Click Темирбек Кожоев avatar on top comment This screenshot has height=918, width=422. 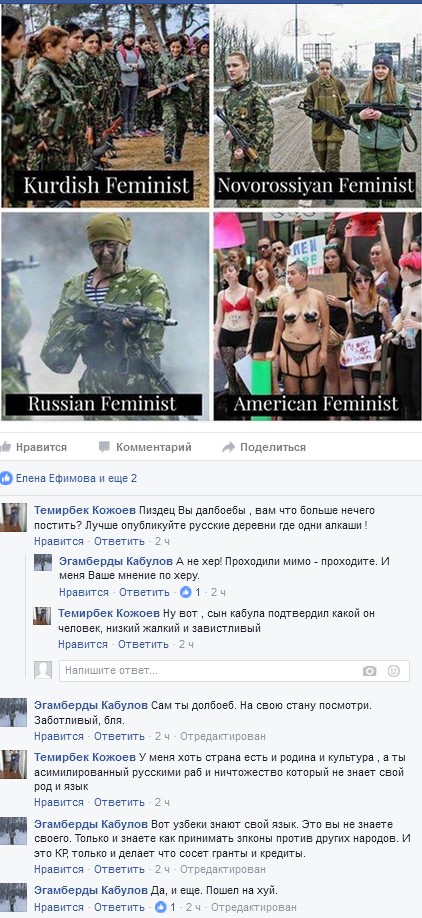[x=13, y=518]
